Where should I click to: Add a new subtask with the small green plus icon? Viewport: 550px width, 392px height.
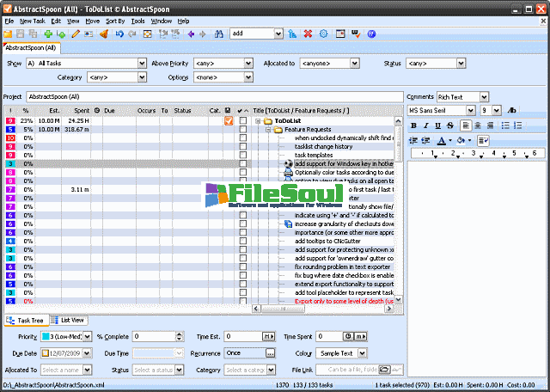61,34
